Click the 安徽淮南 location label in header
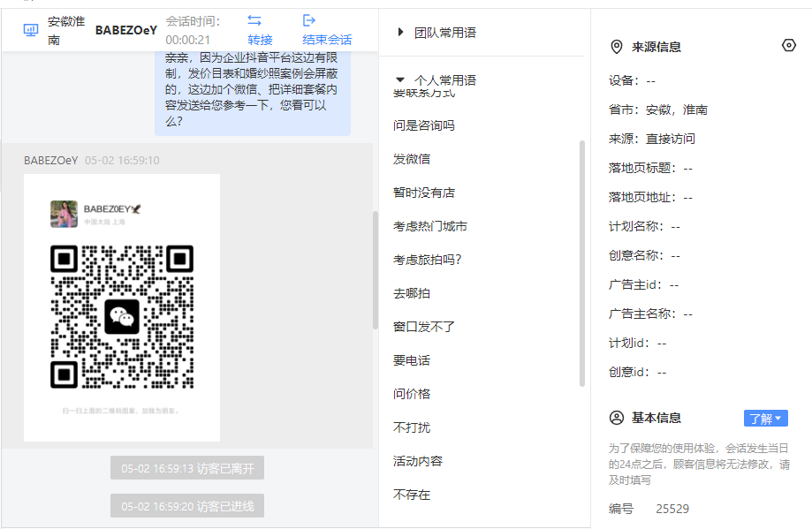The width and height of the screenshot is (812, 529). (x=66, y=31)
